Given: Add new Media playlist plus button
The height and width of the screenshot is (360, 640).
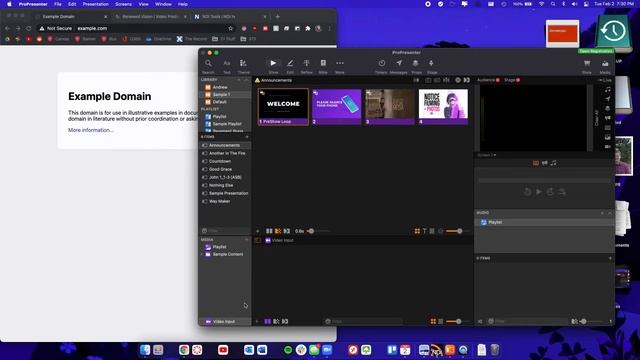Looking at the screenshot, I should tap(247, 240).
